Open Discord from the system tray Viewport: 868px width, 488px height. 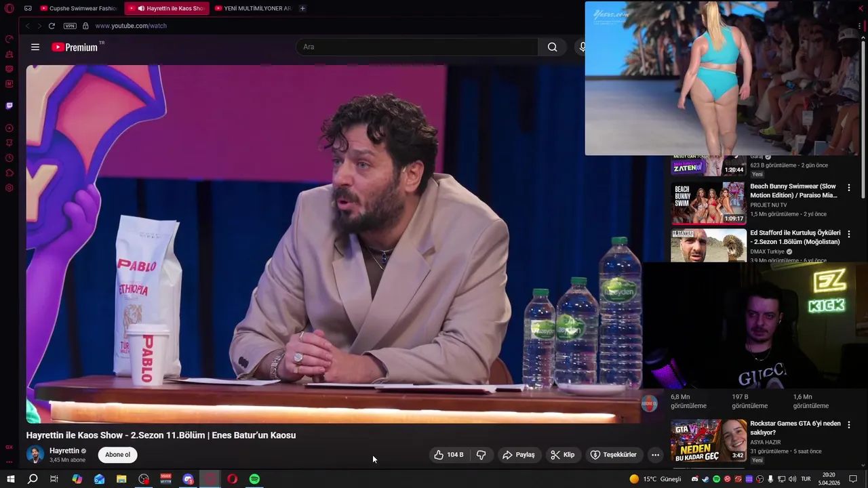tap(694, 479)
